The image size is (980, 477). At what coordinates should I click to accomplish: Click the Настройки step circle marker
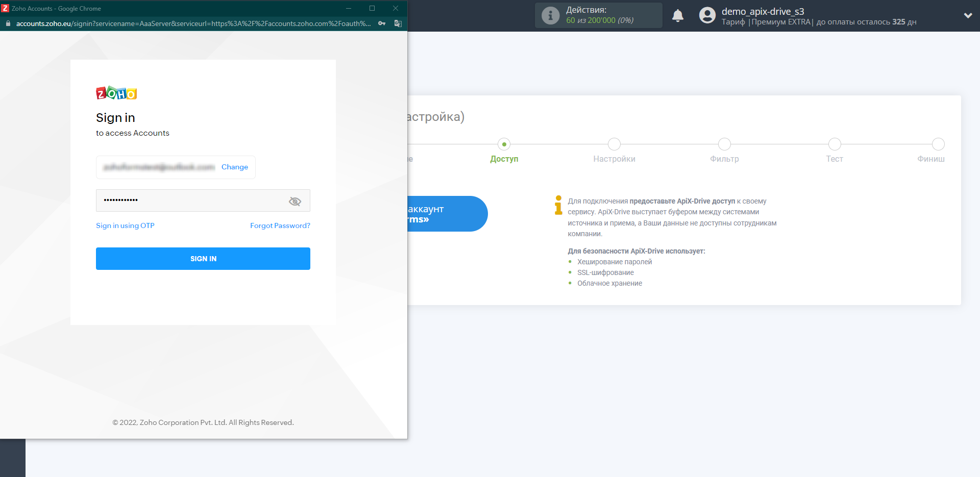[x=615, y=144]
